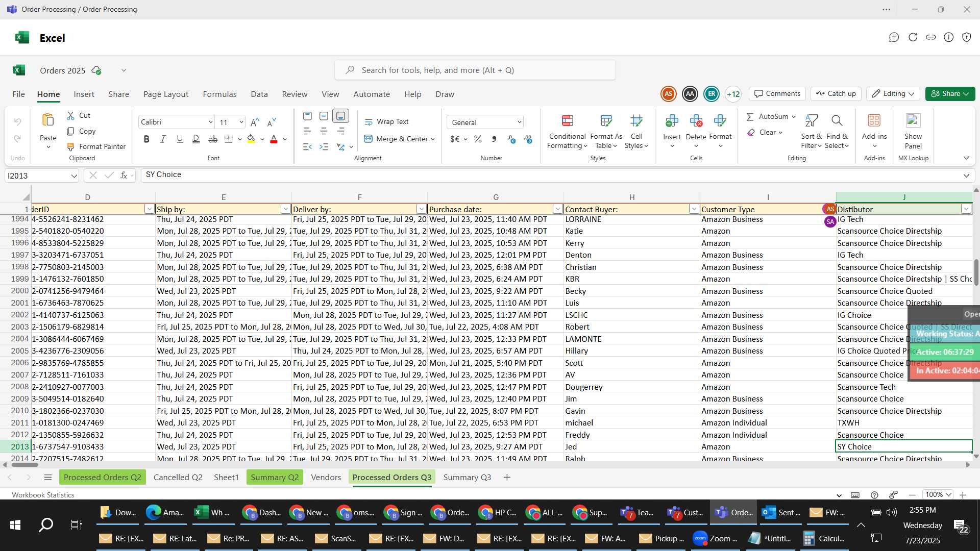980x551 pixels.
Task: Click the Comments button
Action: (777, 94)
